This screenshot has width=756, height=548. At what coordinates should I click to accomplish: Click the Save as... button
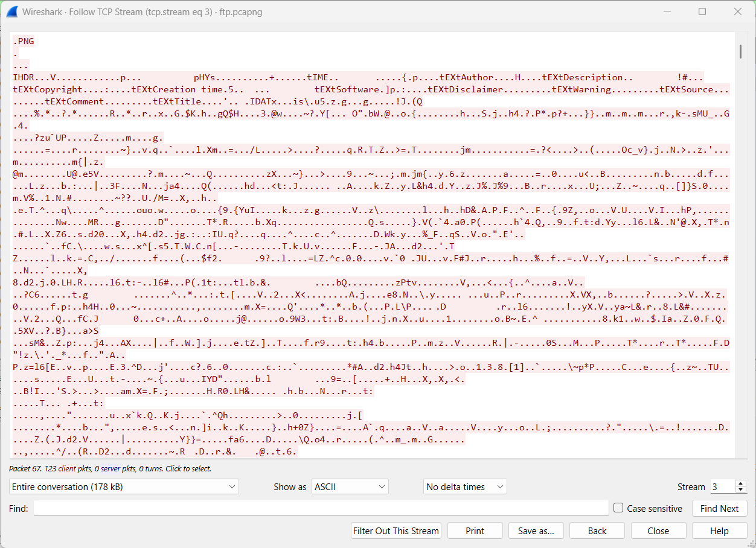click(x=536, y=531)
